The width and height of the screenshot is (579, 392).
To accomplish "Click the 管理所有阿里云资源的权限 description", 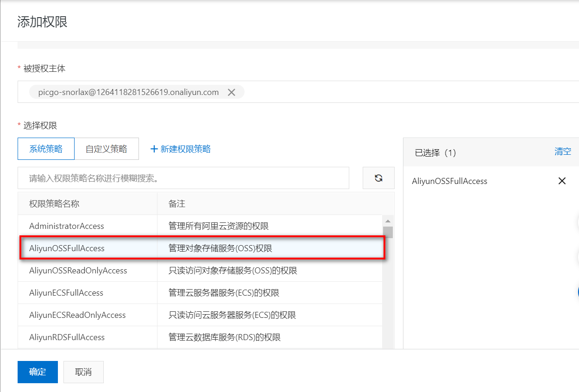I will [219, 226].
